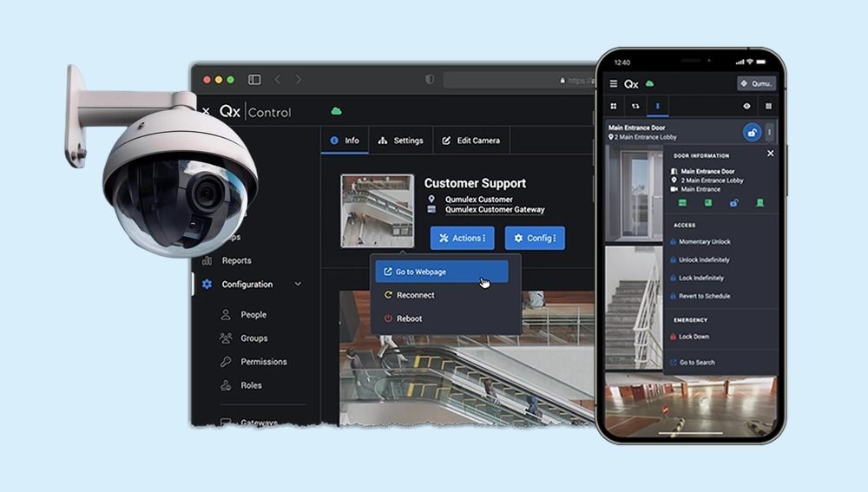Click the Groups people icon in sidebar
The width and height of the screenshot is (868, 492).
click(226, 338)
